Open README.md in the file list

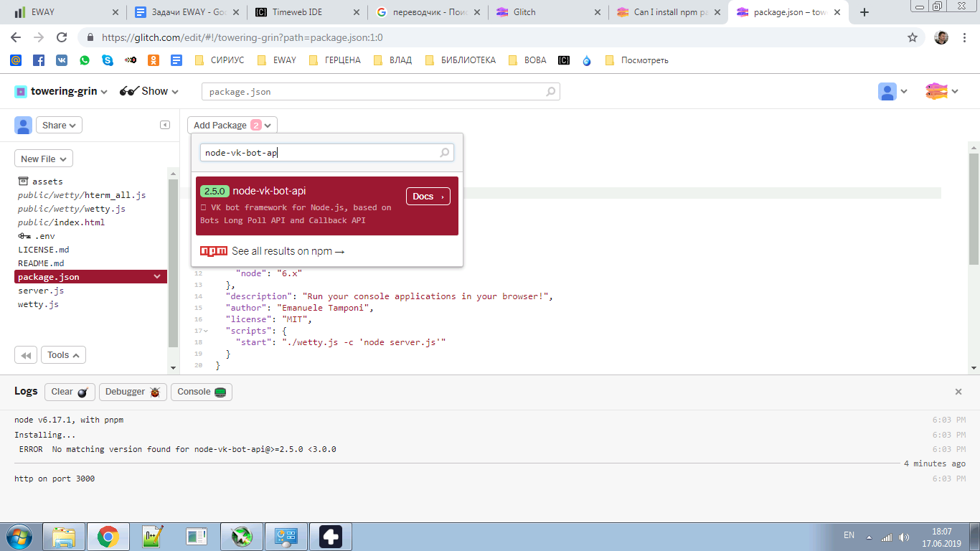point(41,263)
